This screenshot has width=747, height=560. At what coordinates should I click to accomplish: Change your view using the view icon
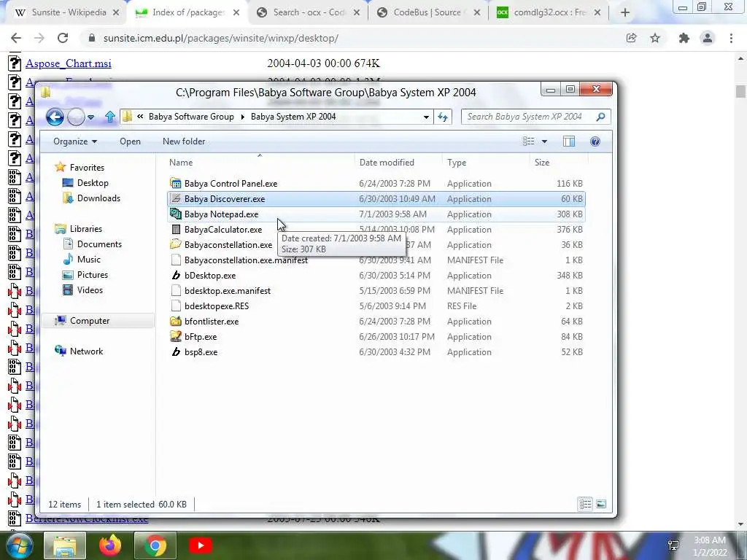(528, 141)
